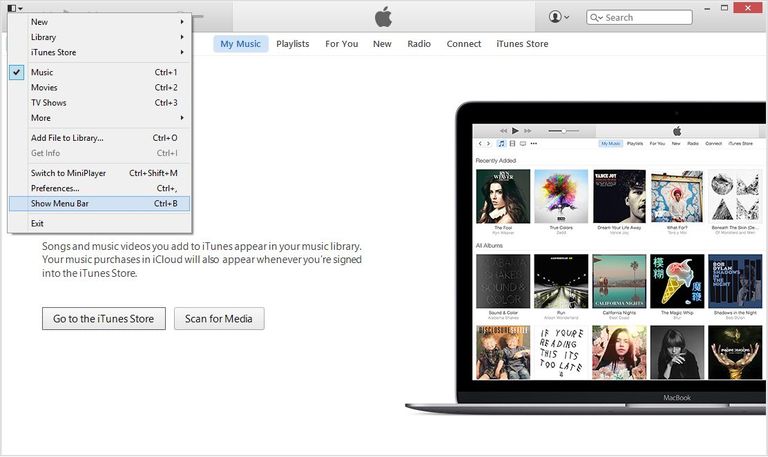This screenshot has width=768, height=457.
Task: Open the New tab in navigation
Action: point(382,44)
